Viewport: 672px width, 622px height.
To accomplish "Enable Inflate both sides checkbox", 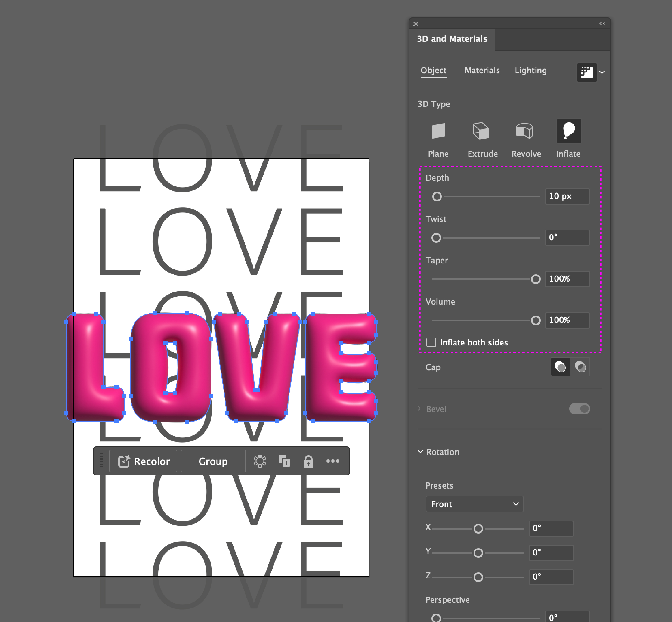I will tap(431, 342).
